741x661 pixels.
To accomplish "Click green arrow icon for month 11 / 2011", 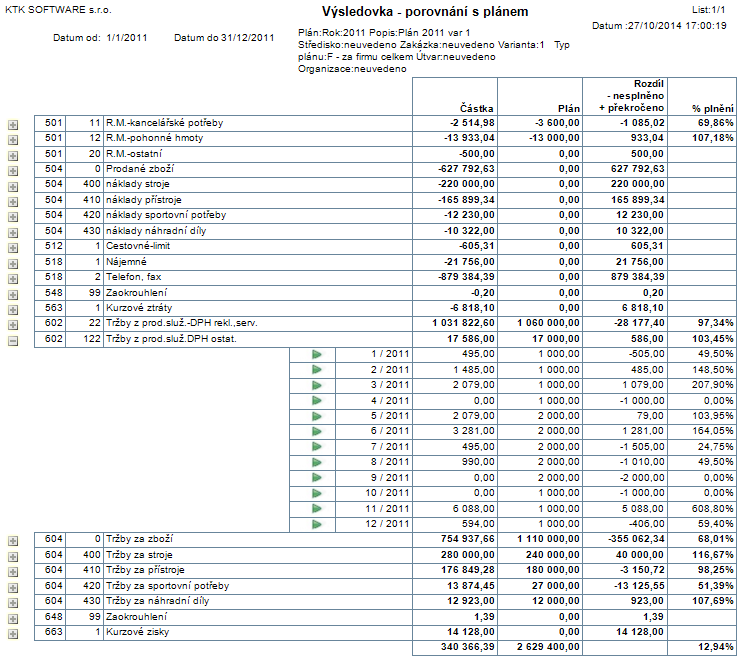I will tap(317, 508).
